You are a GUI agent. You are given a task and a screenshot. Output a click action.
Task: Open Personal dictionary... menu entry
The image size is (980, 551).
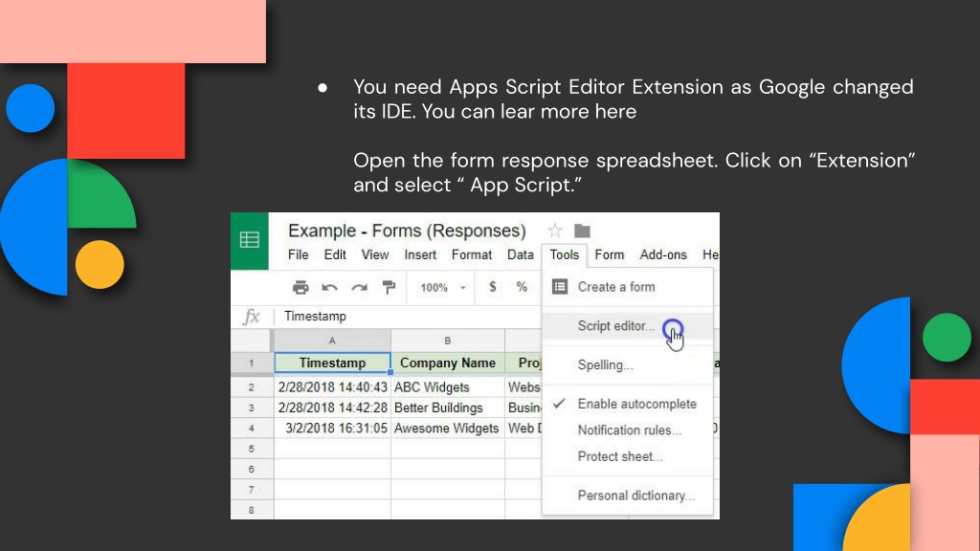(x=628, y=496)
